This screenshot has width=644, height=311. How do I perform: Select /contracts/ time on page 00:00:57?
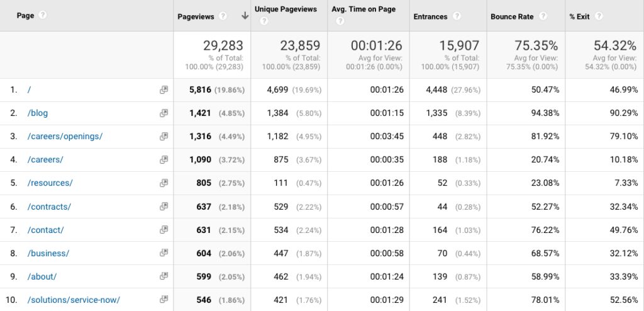(x=387, y=206)
